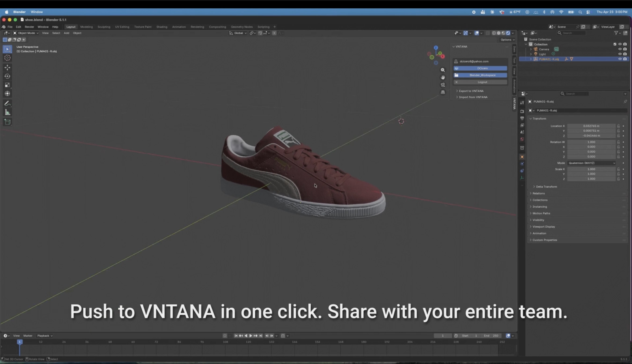Toggle Light visibility eye icon
Viewport: 632px width, 364px height.
pos(620,54)
